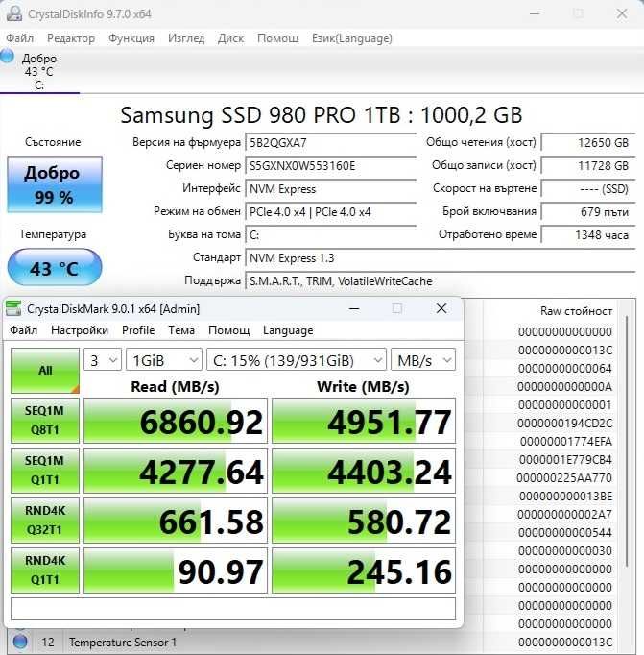Click the vertical scrollbar of the SMART list
The width and height of the screenshot is (644, 655).
(627, 441)
